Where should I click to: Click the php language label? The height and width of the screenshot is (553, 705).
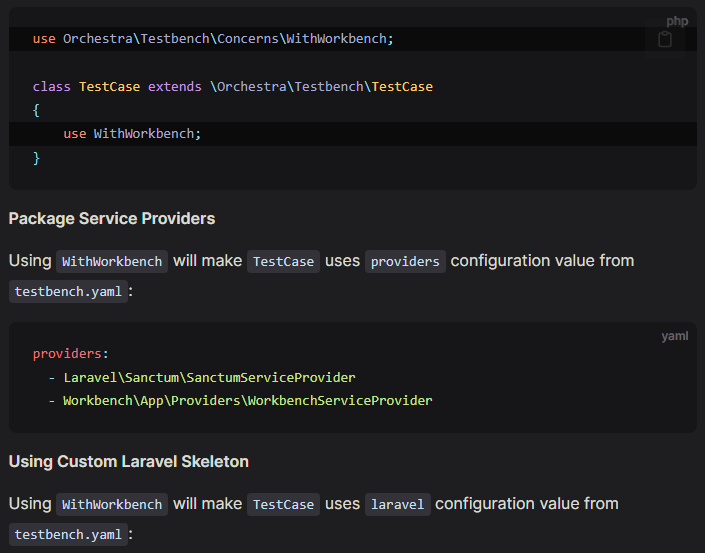point(677,21)
